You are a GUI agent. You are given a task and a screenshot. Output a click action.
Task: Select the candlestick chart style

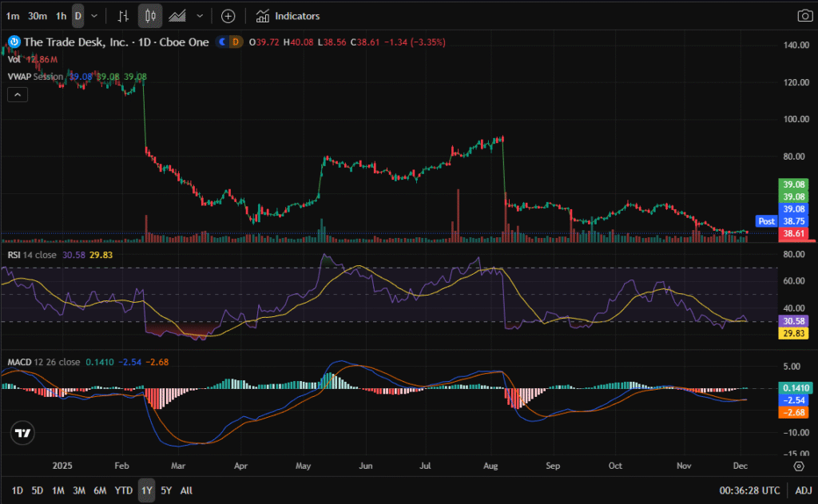[x=150, y=16]
